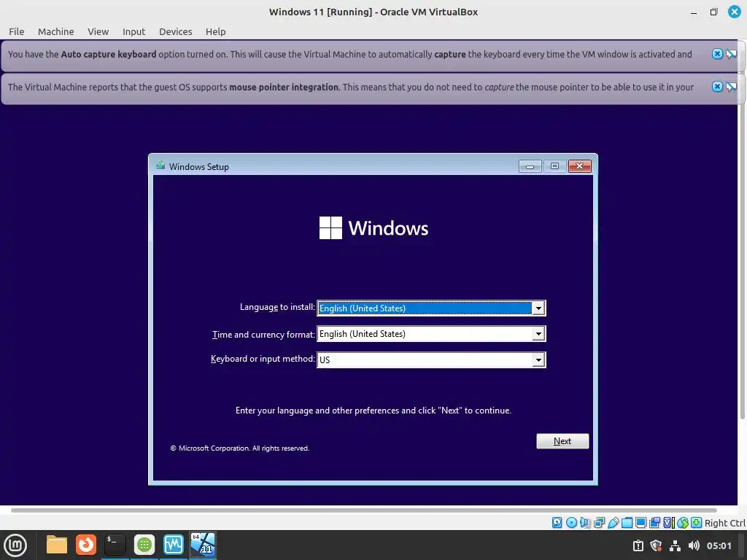747x560 pixels.
Task: Open the Help menu
Action: [x=215, y=31]
